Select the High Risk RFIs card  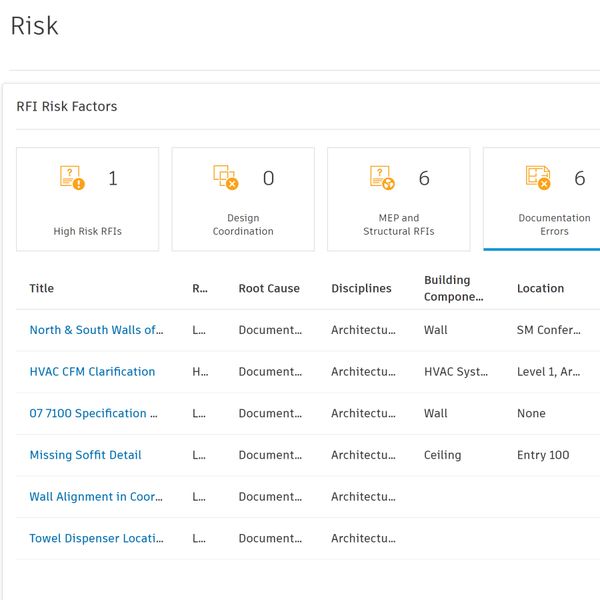point(87,199)
